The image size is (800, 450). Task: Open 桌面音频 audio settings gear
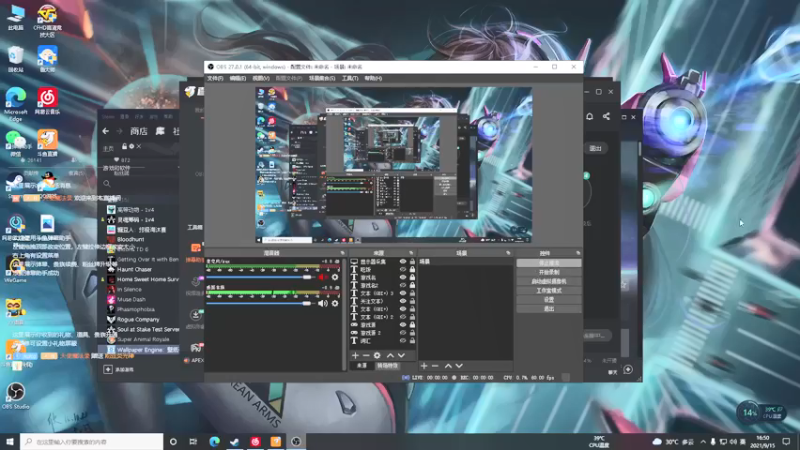point(335,304)
